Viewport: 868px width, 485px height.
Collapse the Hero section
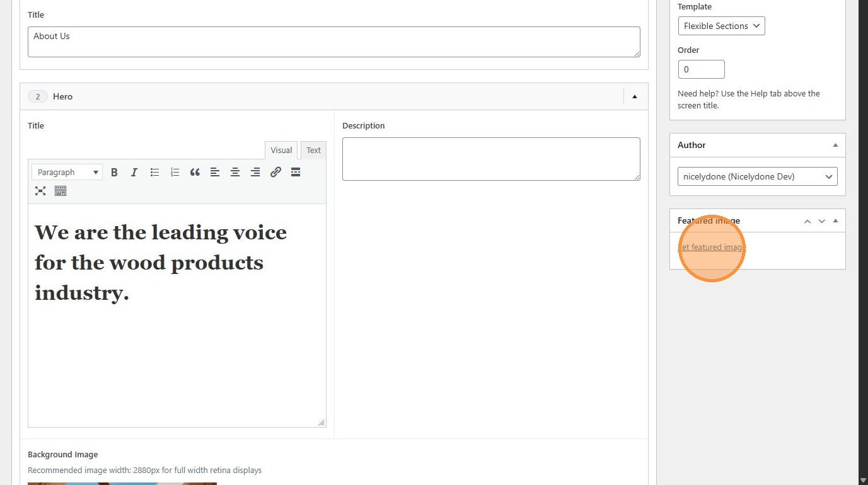pos(635,96)
